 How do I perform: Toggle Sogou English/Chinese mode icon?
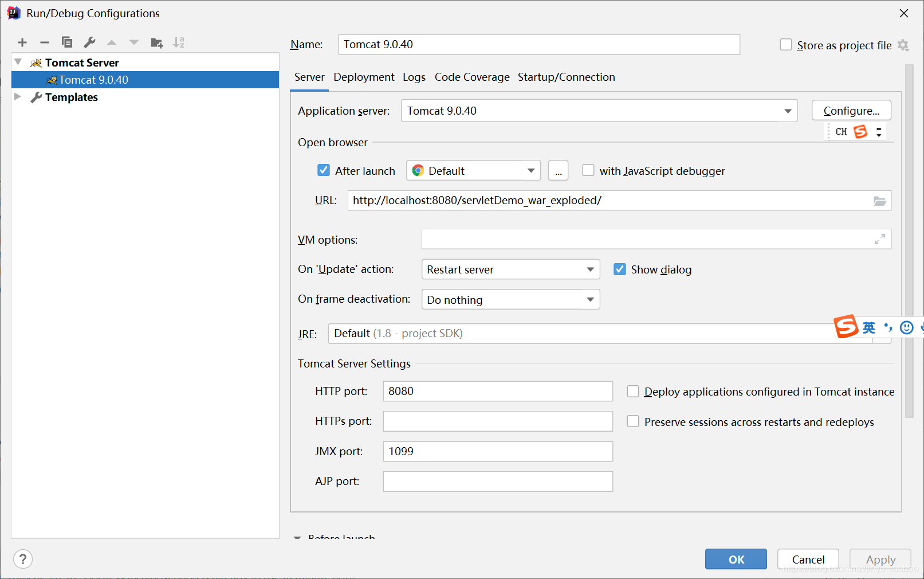tap(869, 327)
